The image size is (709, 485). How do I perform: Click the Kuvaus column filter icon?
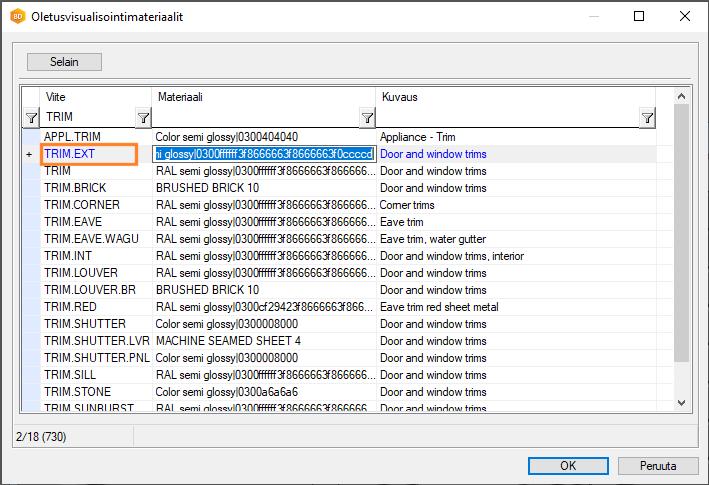click(647, 118)
